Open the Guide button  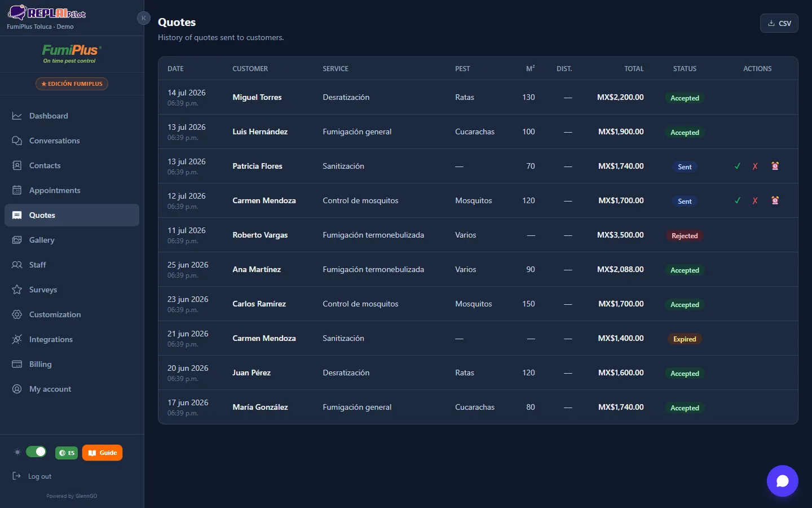[102, 453]
